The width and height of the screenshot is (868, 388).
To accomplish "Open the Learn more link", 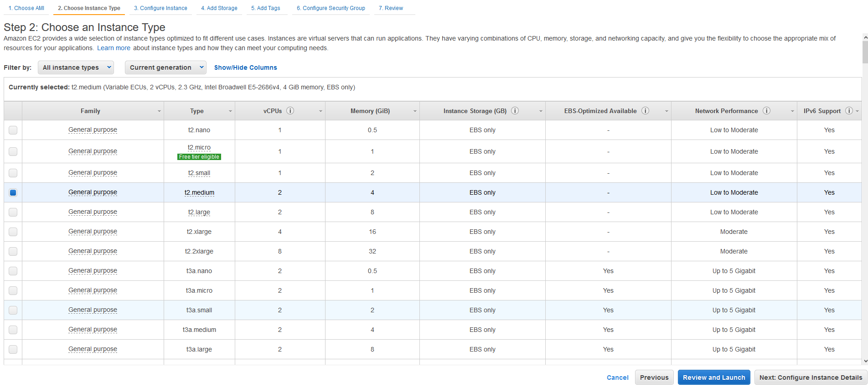I will [114, 48].
